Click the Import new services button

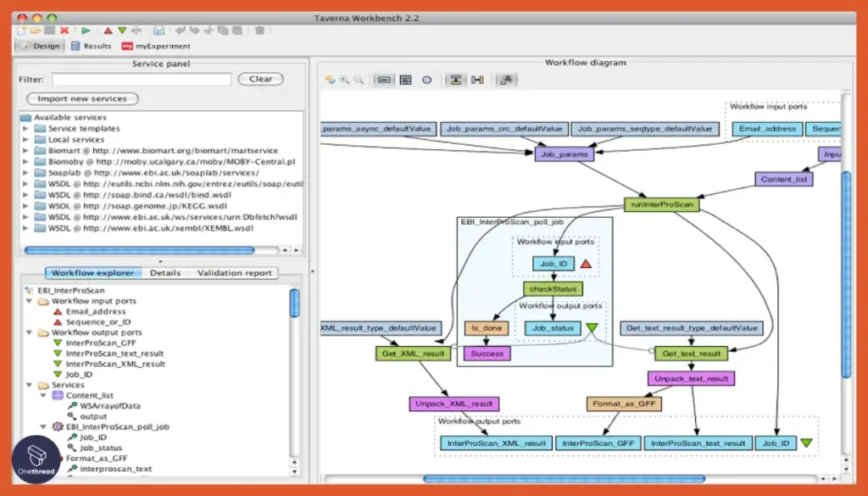[82, 98]
